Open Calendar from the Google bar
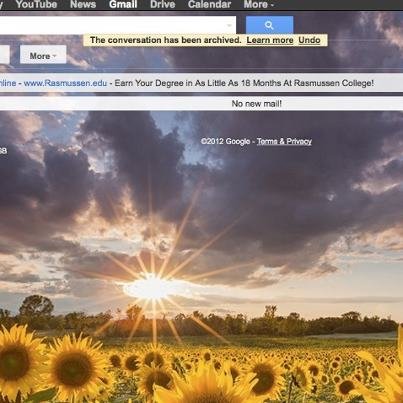Screen dimensions: 403x403 click(209, 4)
